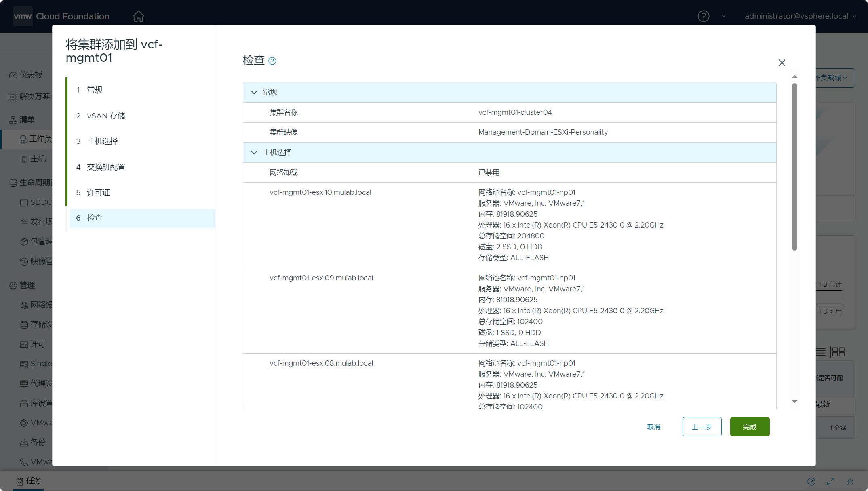Viewport: 868px width, 491px height.
Task: Click the Cloud Foundation logo text
Action: point(73,16)
